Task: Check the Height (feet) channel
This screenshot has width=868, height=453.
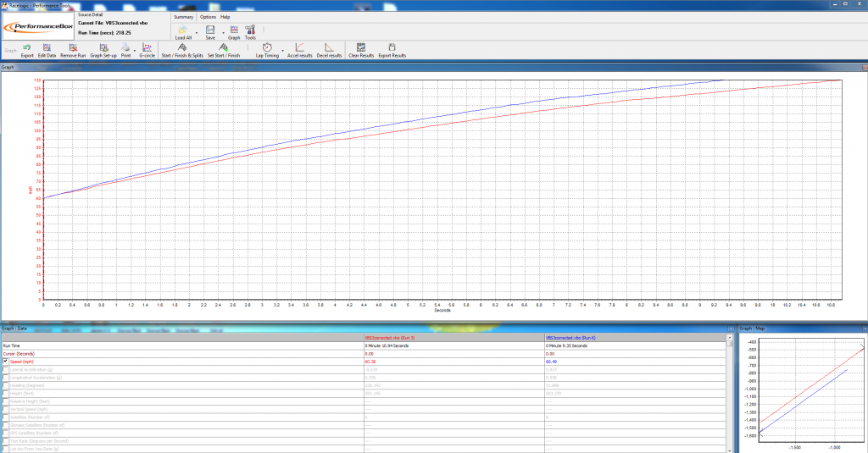Action: [x=6, y=393]
